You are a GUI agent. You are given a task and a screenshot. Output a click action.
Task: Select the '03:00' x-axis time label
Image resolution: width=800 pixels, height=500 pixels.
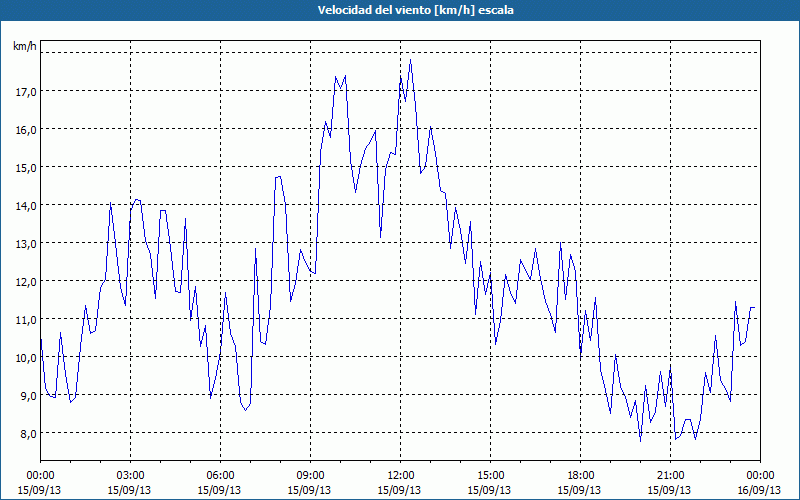coord(130,476)
